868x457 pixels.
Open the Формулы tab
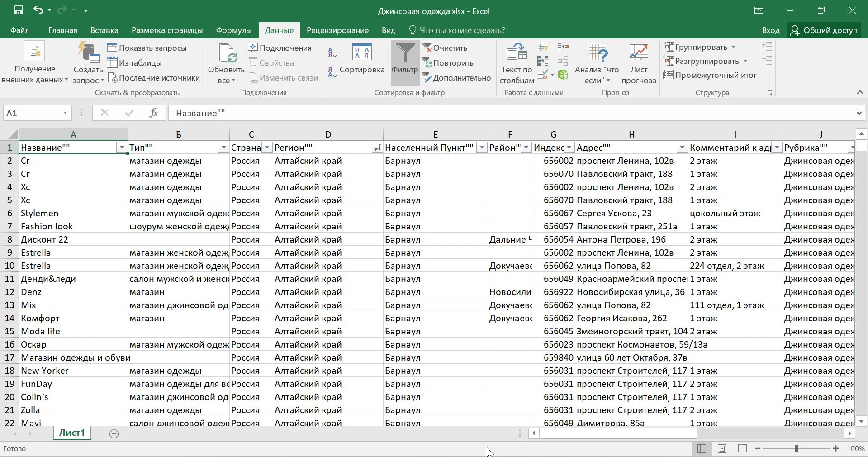234,30
